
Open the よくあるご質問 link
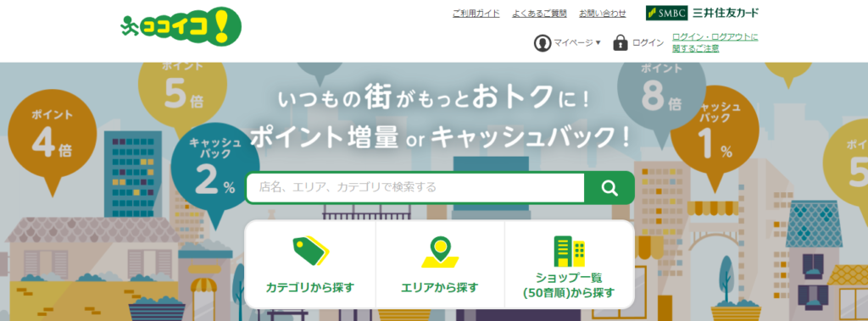(540, 14)
